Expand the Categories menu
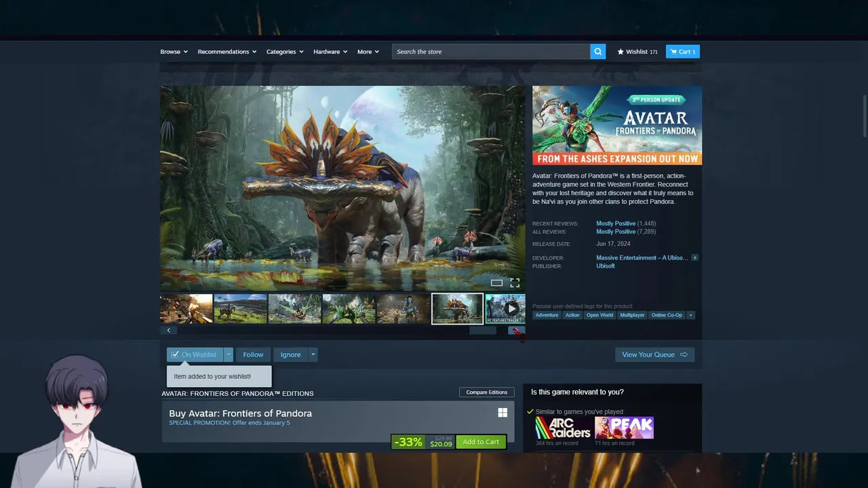The height and width of the screenshot is (488, 868). (285, 52)
